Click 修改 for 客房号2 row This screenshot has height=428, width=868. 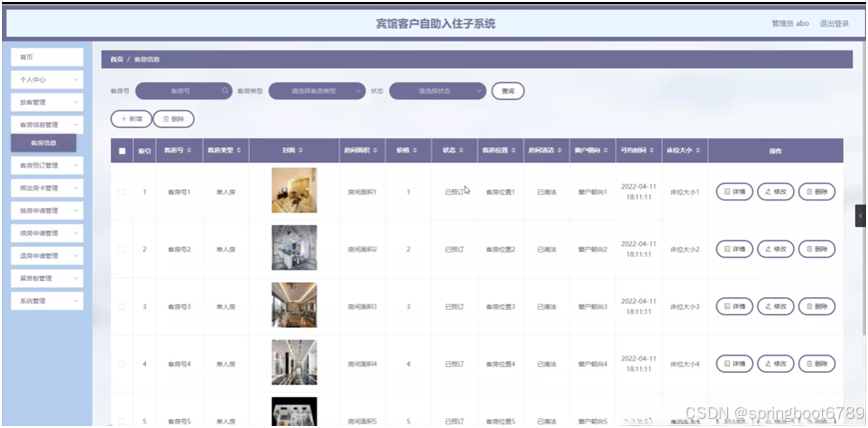click(x=775, y=249)
